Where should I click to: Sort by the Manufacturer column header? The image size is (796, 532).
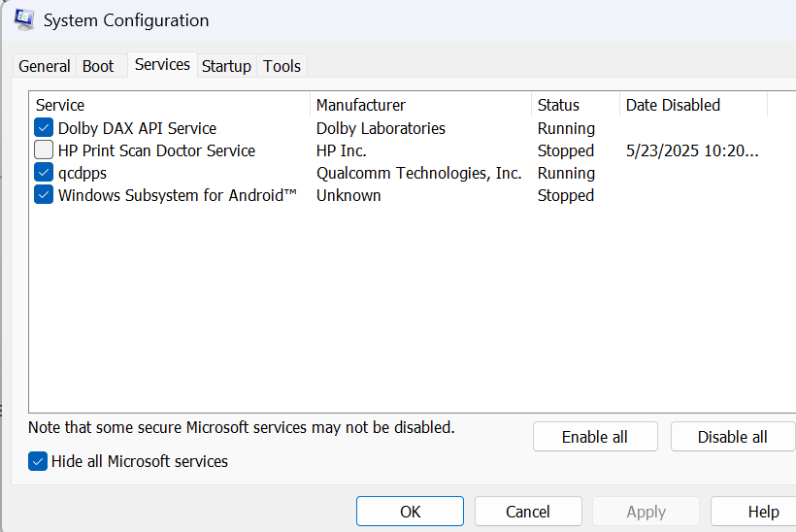[x=420, y=105]
